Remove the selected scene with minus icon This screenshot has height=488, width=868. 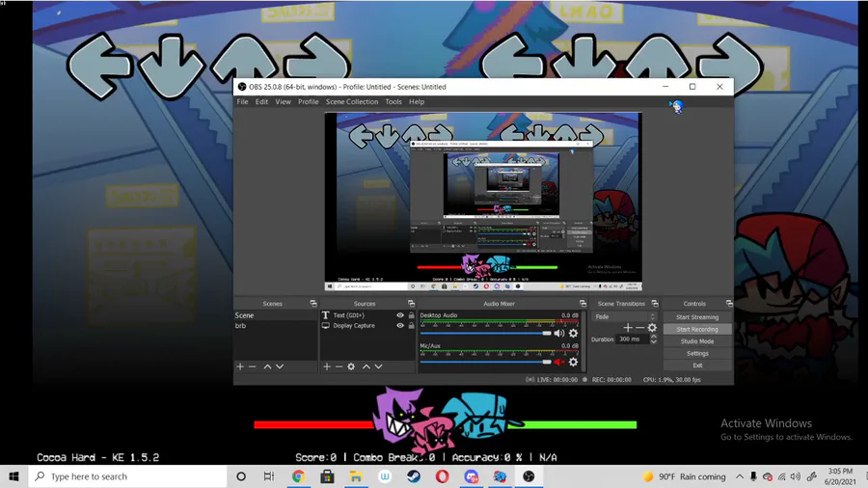point(253,366)
